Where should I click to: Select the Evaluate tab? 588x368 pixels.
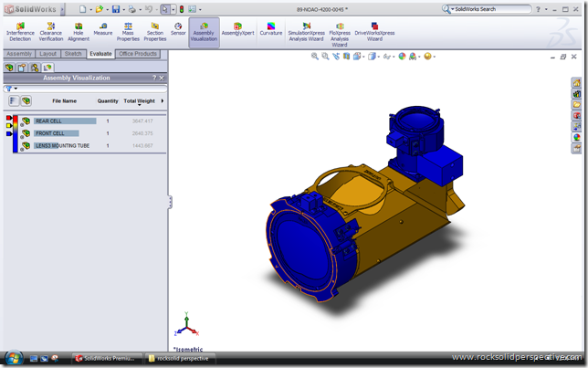(100, 54)
